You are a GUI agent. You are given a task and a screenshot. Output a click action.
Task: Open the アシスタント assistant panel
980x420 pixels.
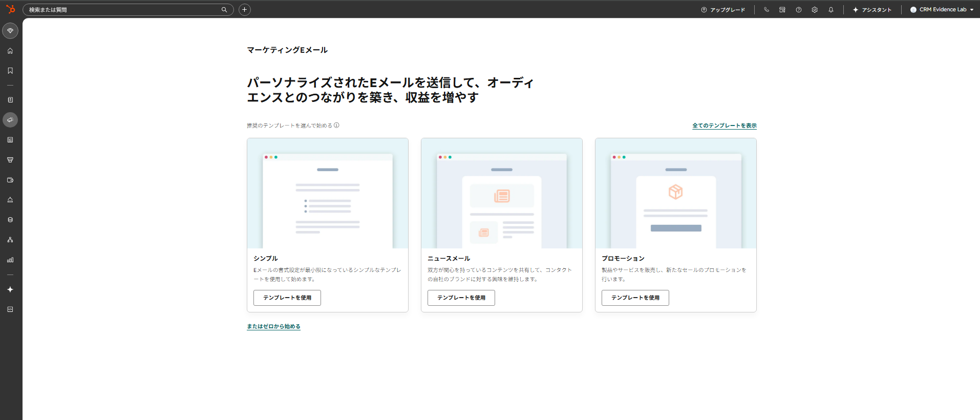872,10
